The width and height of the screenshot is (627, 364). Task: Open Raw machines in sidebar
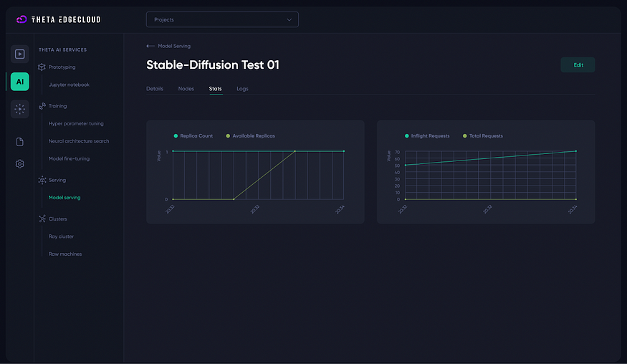tap(65, 254)
